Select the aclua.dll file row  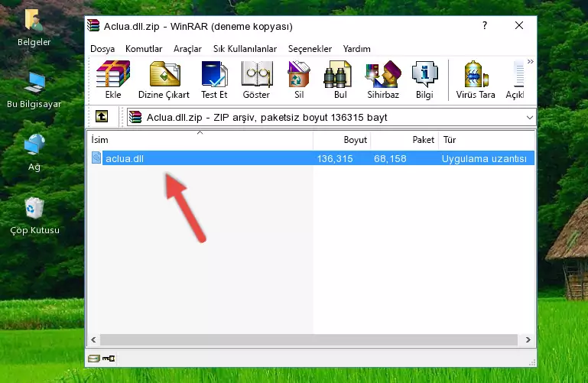[313, 158]
